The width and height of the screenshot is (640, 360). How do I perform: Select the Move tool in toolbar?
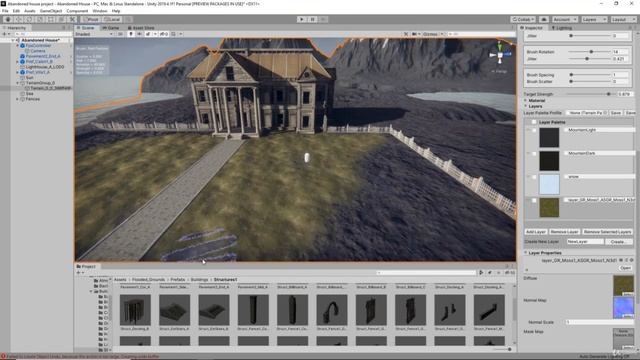19,19
